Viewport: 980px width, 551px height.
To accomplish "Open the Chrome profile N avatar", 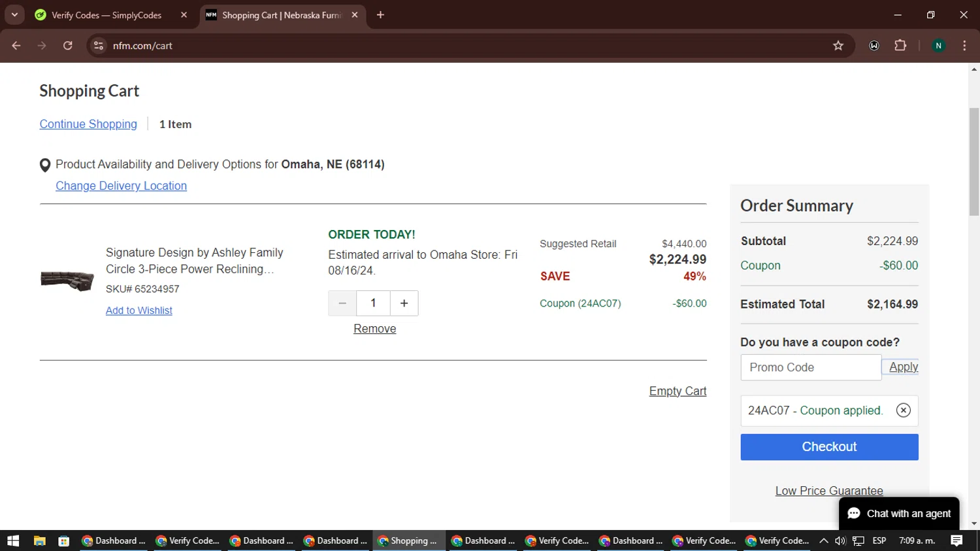I will point(938,46).
